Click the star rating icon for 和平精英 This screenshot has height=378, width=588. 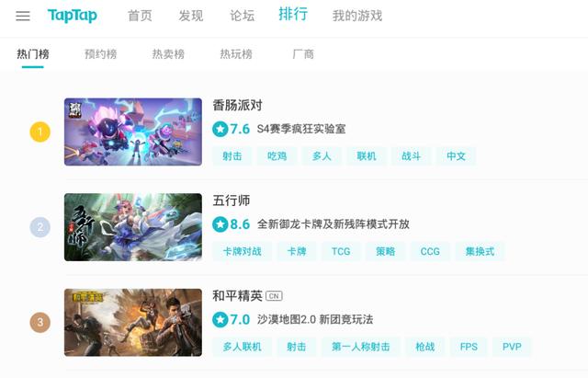220,319
